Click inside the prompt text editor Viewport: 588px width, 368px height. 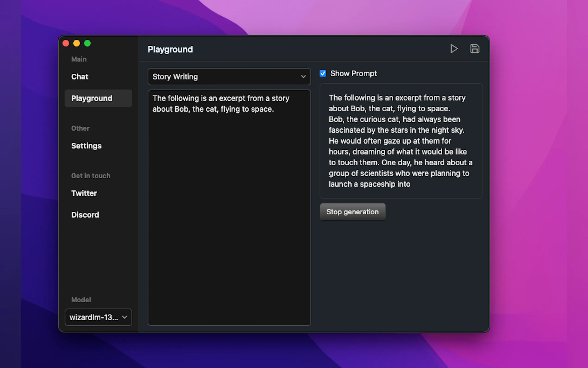click(x=229, y=207)
